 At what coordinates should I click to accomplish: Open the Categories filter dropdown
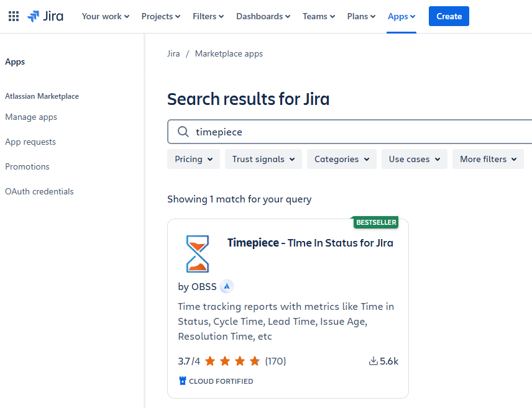pyautogui.click(x=342, y=159)
